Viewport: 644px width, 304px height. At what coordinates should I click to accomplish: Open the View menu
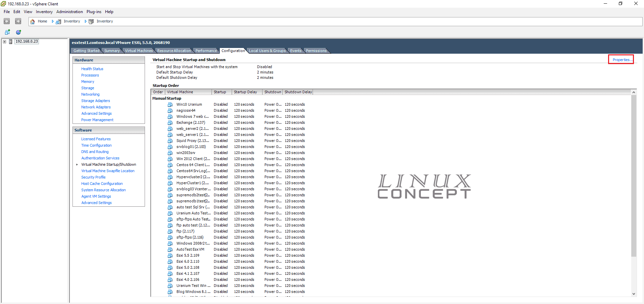pos(28,12)
